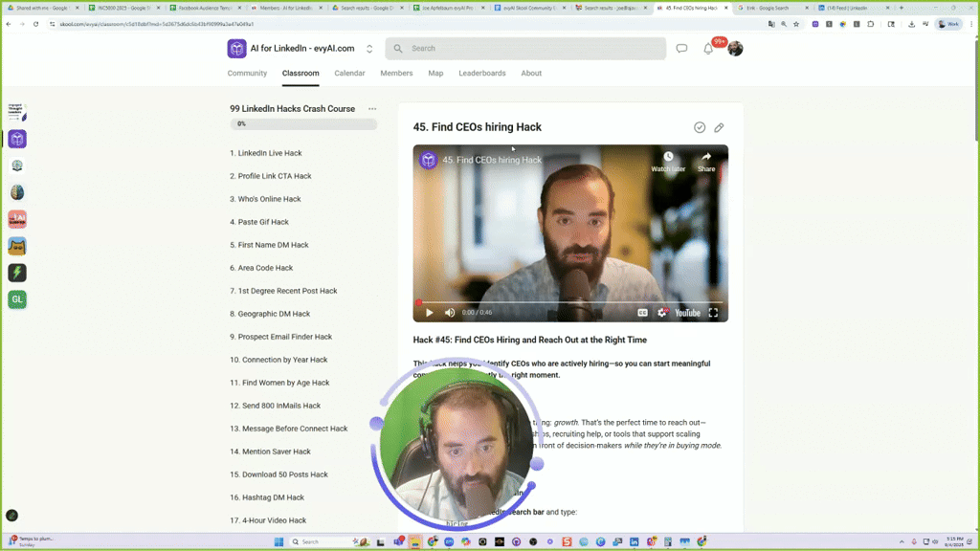Reload the browser page

point(35,24)
